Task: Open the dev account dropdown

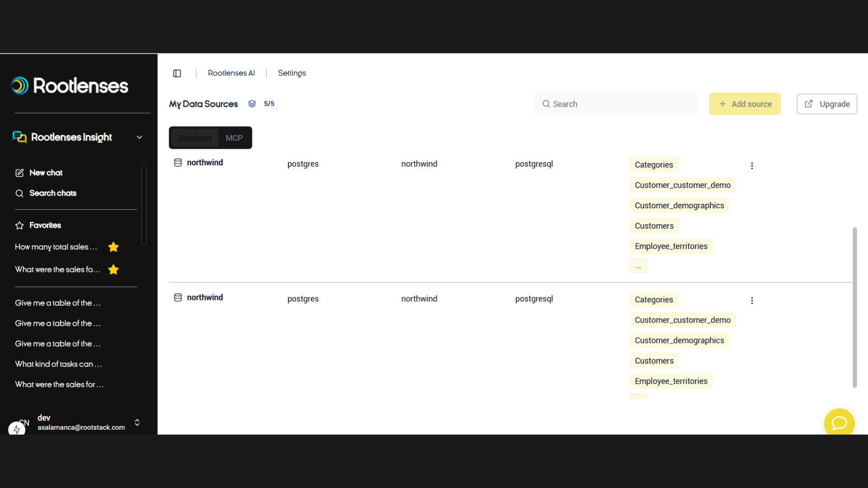Action: click(x=137, y=422)
